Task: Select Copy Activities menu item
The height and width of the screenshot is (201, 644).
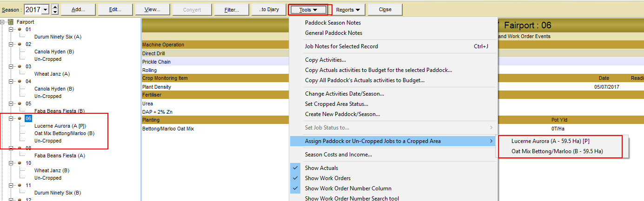Action: tap(325, 60)
